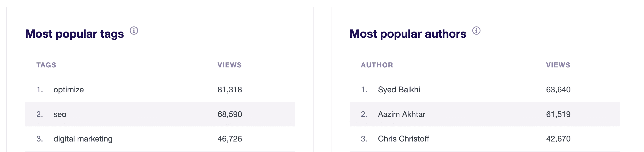Click the 68,590 views value

(230, 114)
